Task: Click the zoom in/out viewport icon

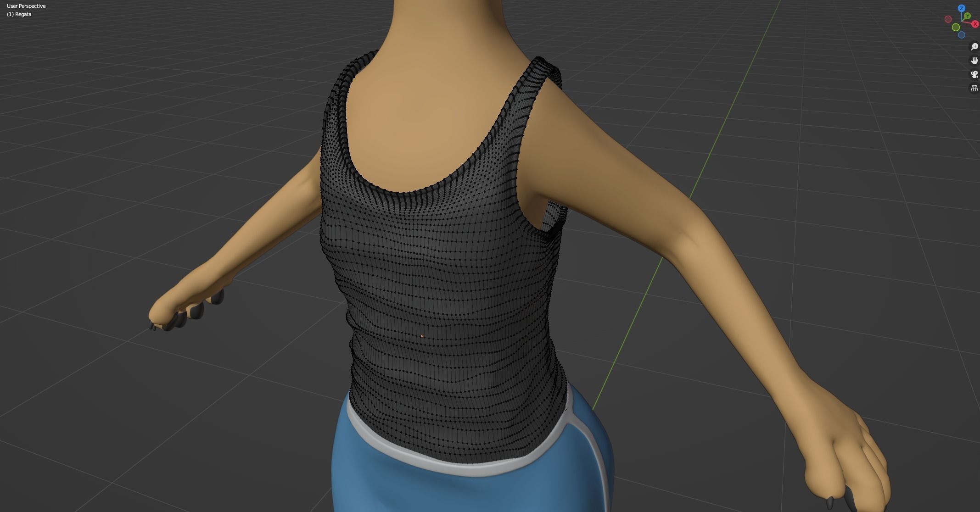Action: click(974, 47)
